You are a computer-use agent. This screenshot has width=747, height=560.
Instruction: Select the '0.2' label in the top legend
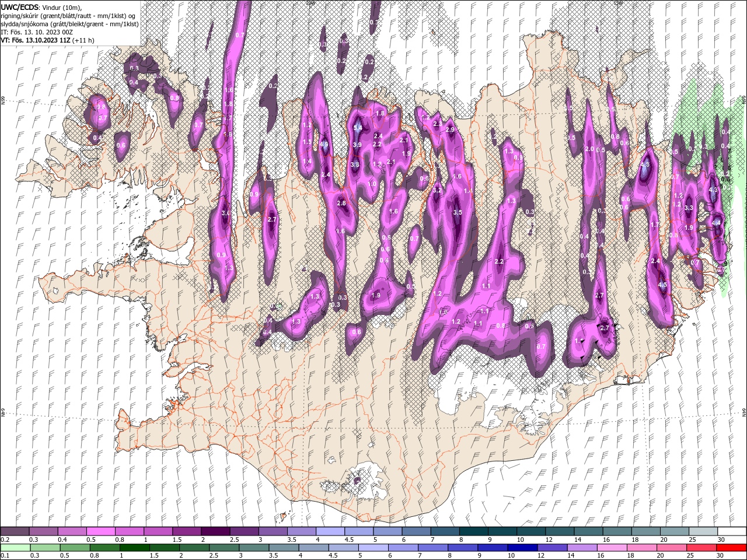(5, 540)
